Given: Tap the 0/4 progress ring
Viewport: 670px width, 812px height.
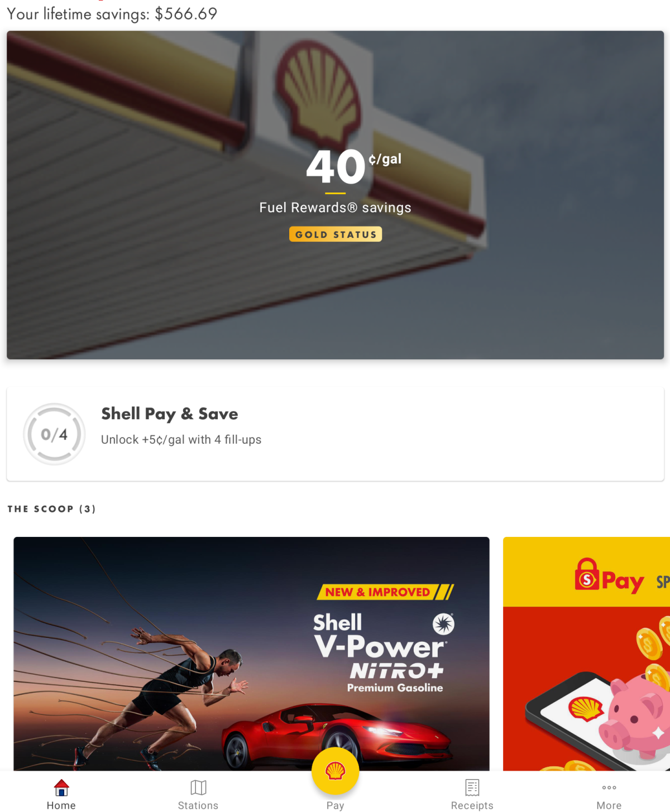Looking at the screenshot, I should click(x=54, y=434).
